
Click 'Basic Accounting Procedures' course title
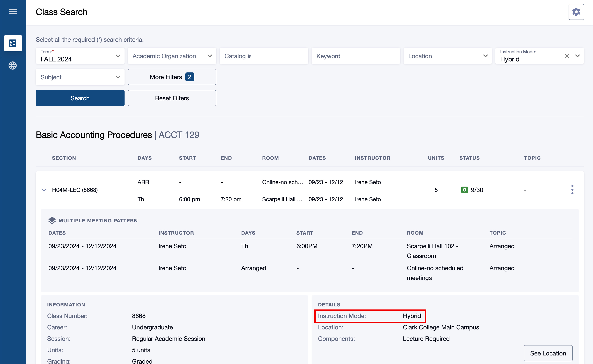(94, 135)
